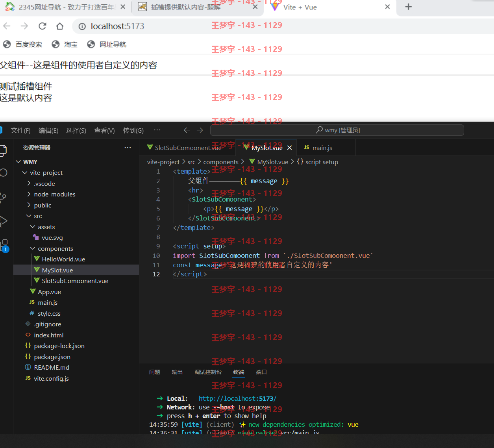Click the components breadcrumb segment
Screen dimensions: 494x448
tap(221, 162)
